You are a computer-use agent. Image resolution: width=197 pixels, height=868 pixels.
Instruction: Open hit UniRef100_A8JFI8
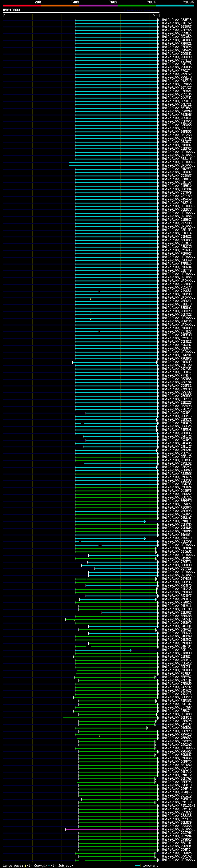[x=177, y=20]
